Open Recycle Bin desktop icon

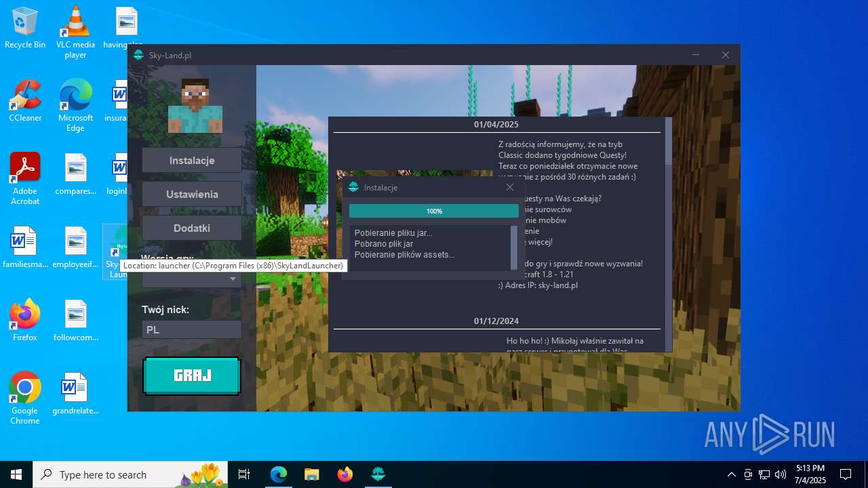pyautogui.click(x=25, y=28)
